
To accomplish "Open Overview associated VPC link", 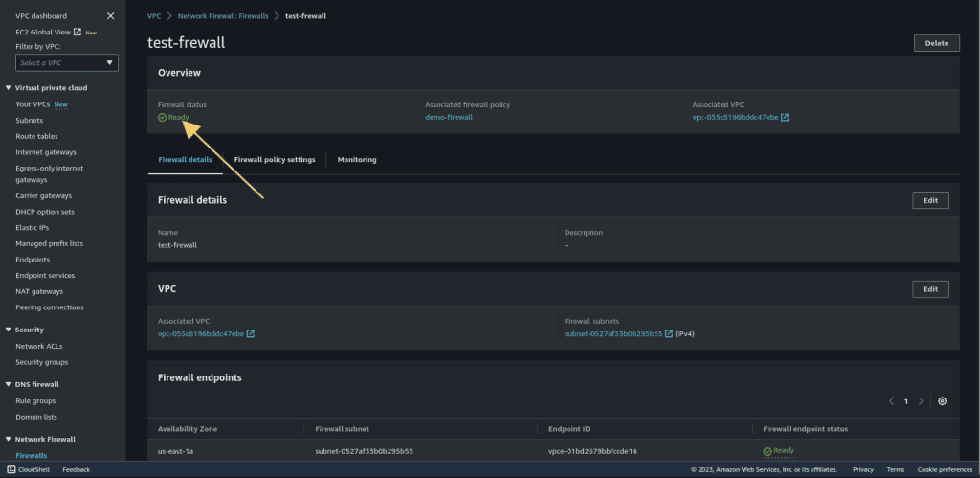I will [x=736, y=118].
